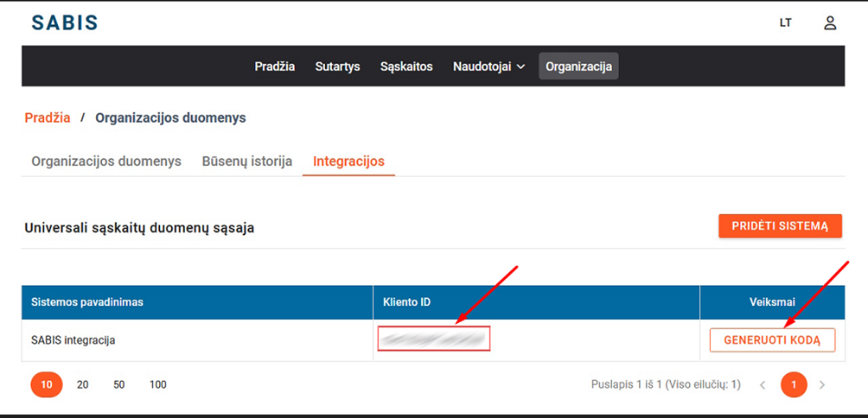Set page size to 10 rows
This screenshot has height=418, width=868.
47,384
